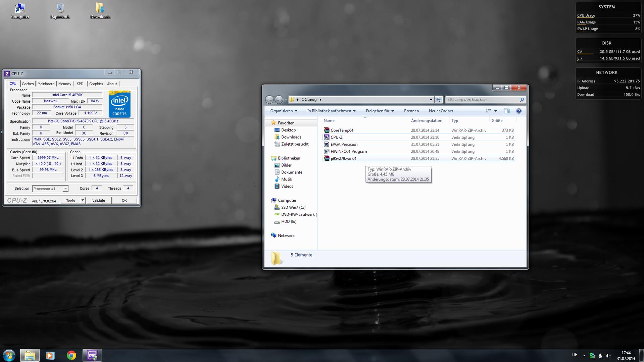
Task: Open the view options dropdown arrow
Action: click(x=495, y=111)
